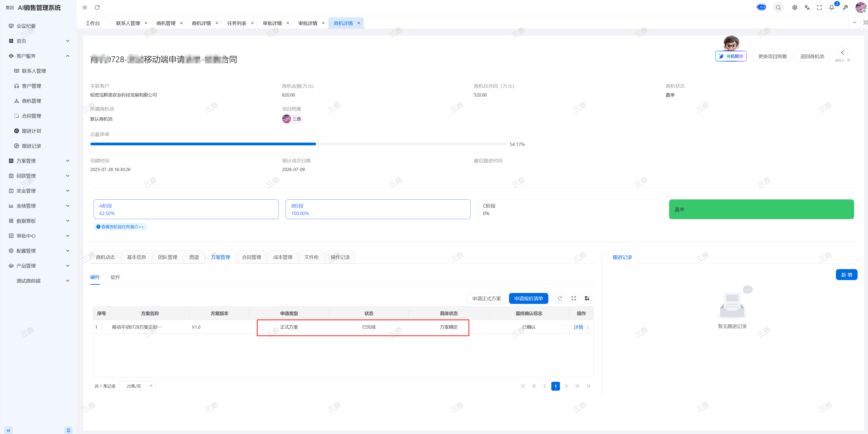Select the 软件 sub-tab
This screenshot has width=868, height=434.
pyautogui.click(x=115, y=277)
